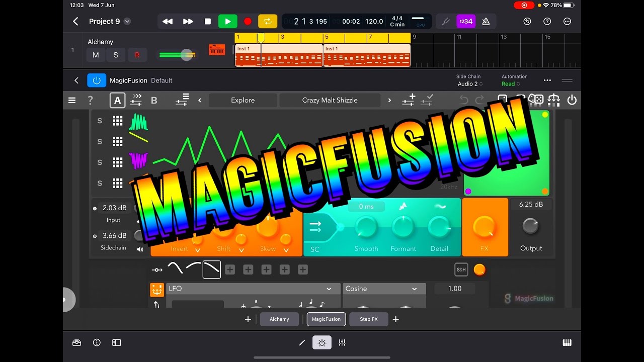Screen dimensions: 644x362
Task: Open undo history icon
Action: (x=527, y=21)
